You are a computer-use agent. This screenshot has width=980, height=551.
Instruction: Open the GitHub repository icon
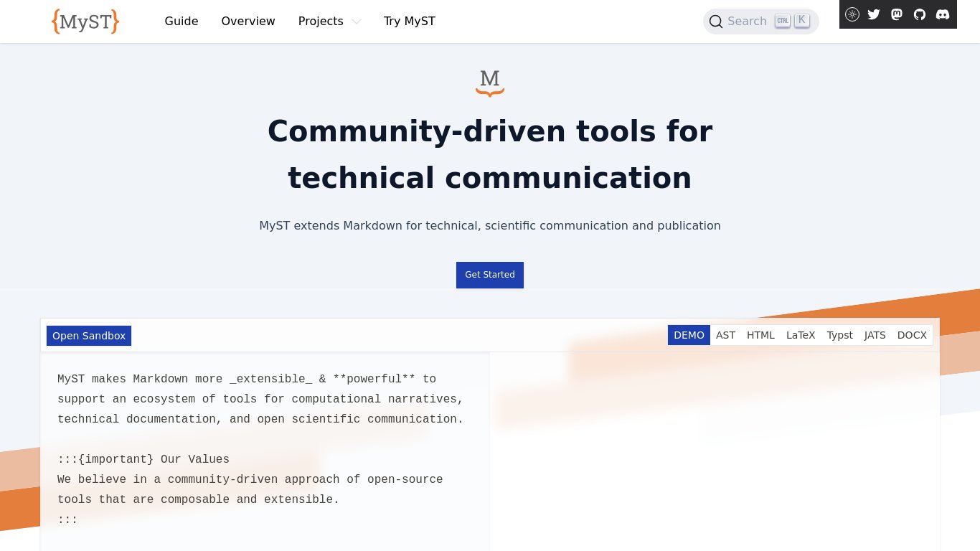click(920, 14)
